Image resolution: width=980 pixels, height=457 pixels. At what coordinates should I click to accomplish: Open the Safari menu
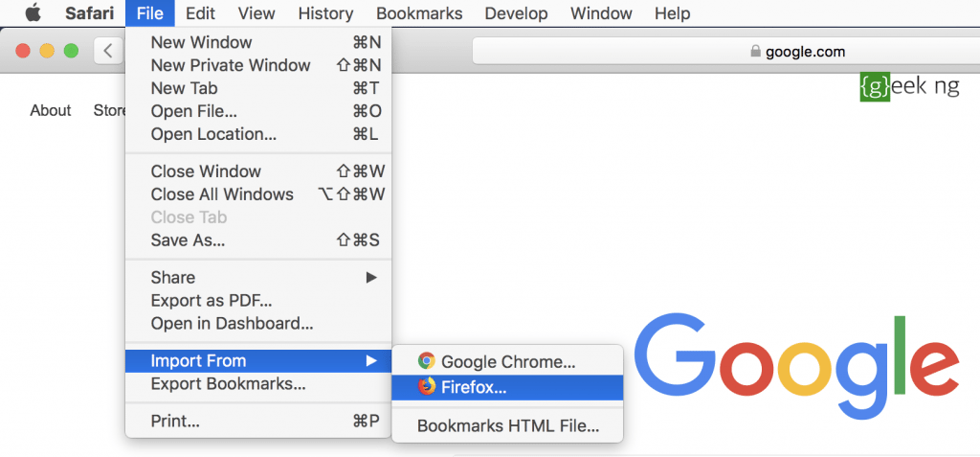[89, 13]
